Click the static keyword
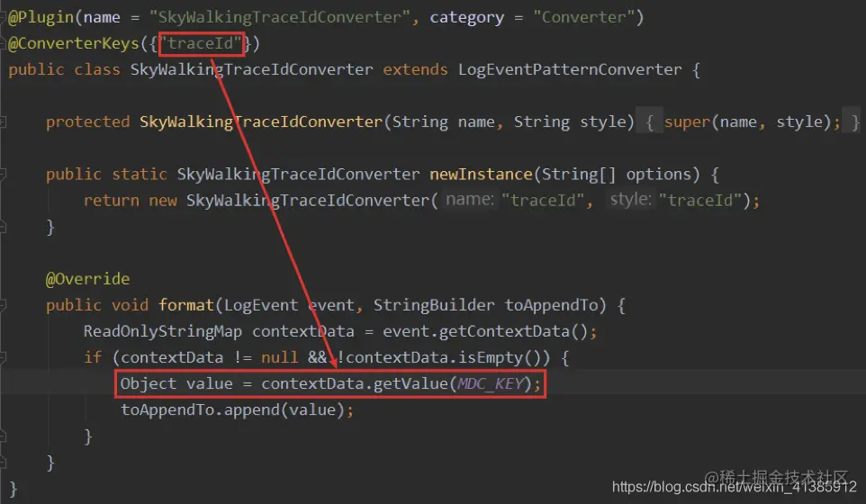 [x=140, y=175]
